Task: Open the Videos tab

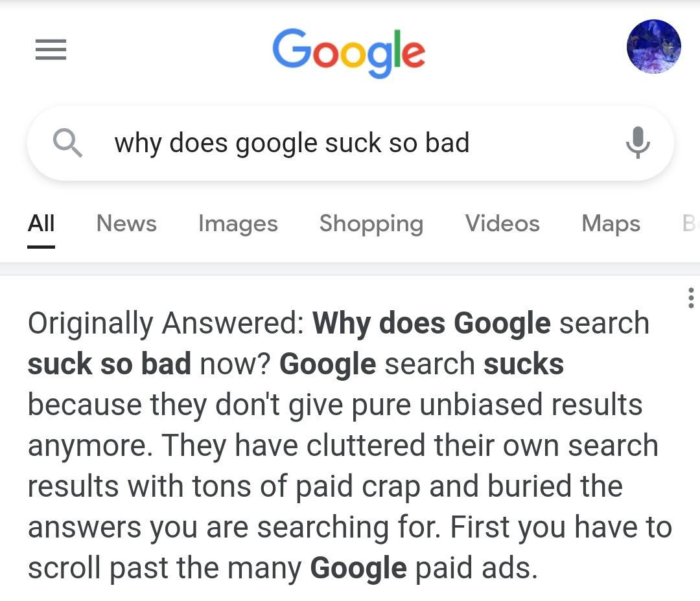Action: (x=502, y=223)
